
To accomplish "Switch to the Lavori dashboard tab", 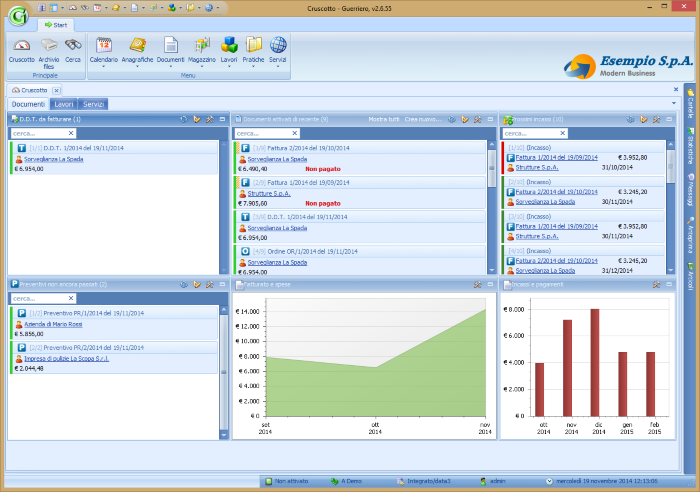I will pos(63,104).
